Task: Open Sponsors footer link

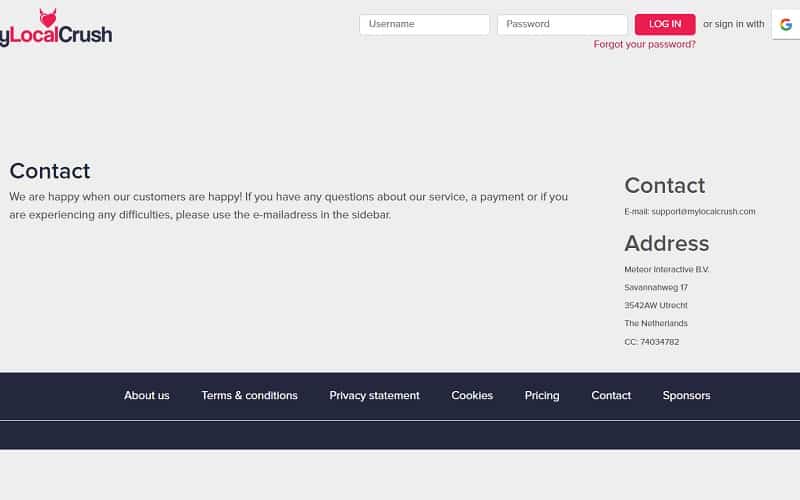Action: point(686,395)
